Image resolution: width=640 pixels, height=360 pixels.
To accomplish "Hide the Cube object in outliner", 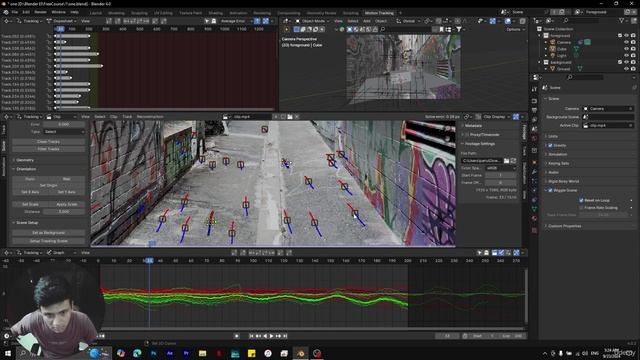I will 627,49.
